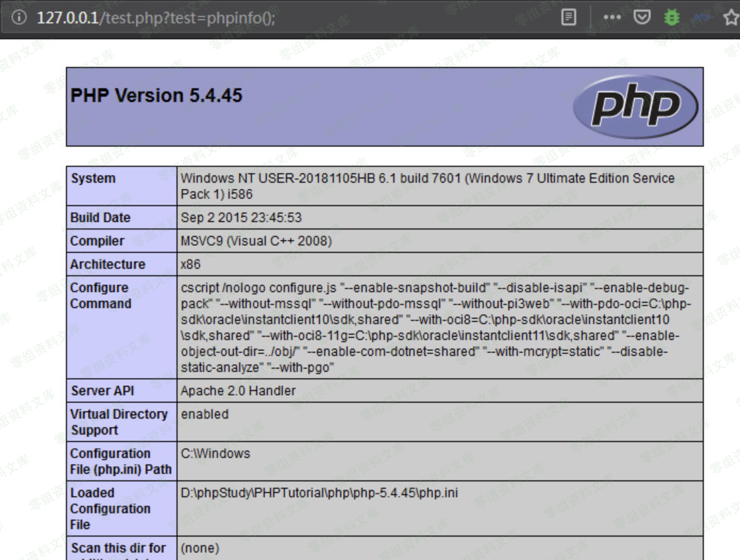Click the blue php extension icon
The image size is (740, 560).
[x=701, y=18]
